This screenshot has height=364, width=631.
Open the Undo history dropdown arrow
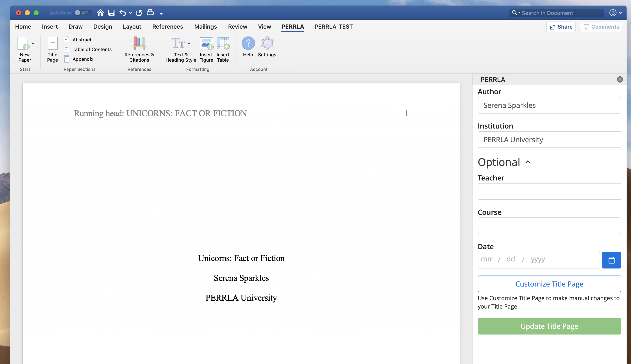pos(130,13)
